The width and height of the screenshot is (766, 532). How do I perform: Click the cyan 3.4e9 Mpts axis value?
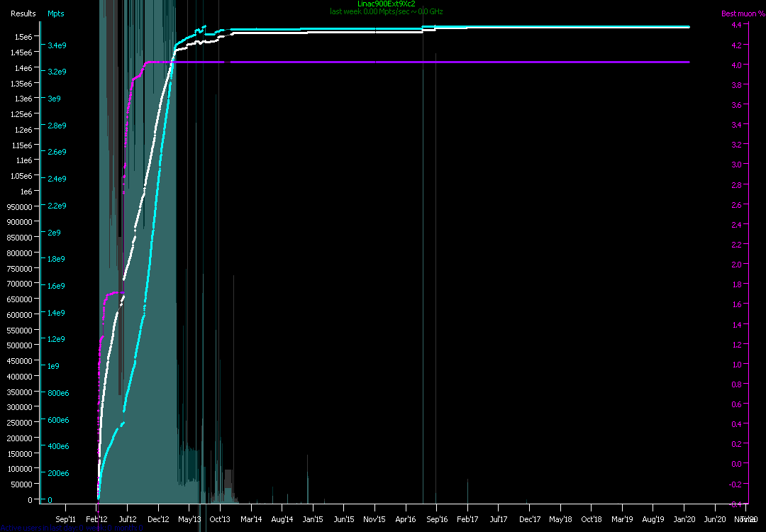click(x=57, y=45)
